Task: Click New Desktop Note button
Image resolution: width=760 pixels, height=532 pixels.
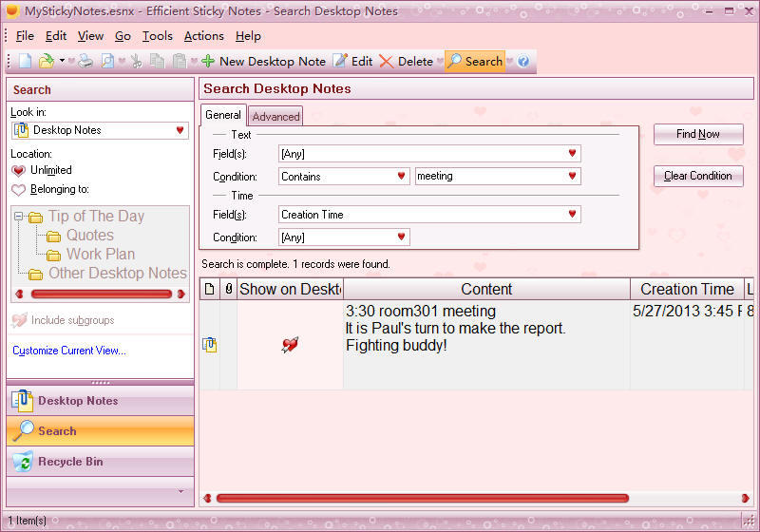Action: 263,62
